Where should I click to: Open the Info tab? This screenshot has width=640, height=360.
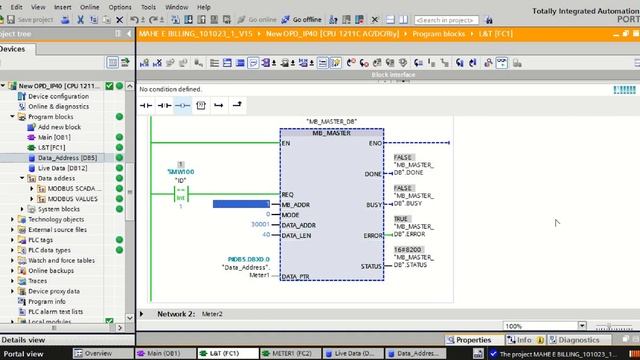tap(525, 340)
